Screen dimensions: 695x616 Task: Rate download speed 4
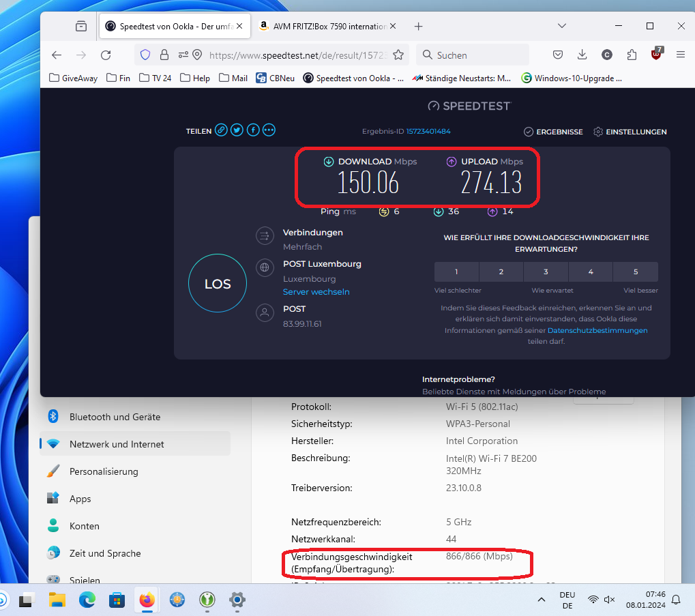591,272
